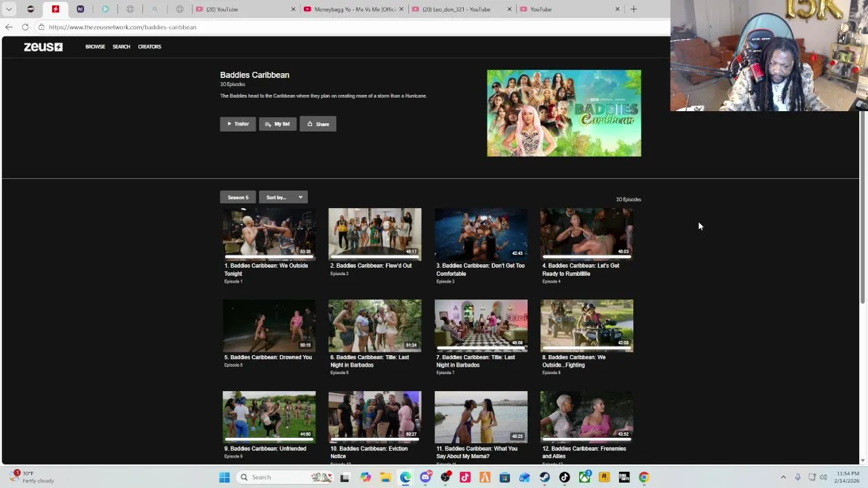Screen dimensions: 868x488
Task: Open OBS Studio from the taskbar
Action: click(446, 477)
